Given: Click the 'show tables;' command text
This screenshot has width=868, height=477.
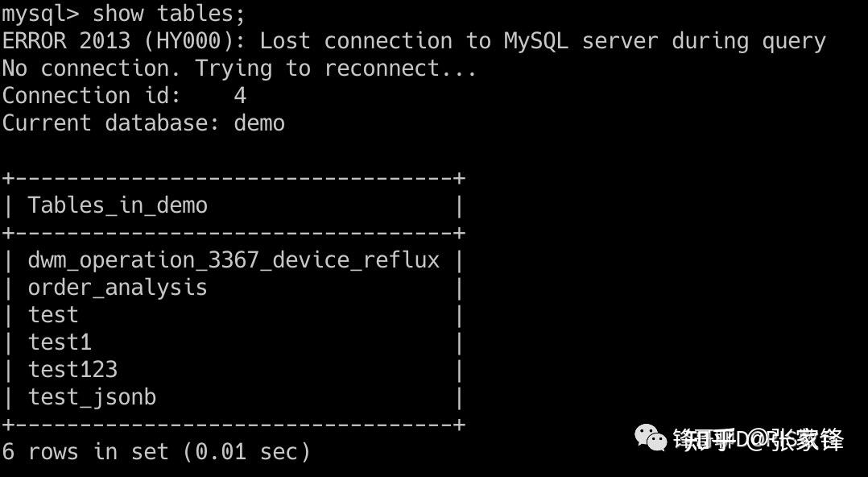Looking at the screenshot, I should (168, 14).
